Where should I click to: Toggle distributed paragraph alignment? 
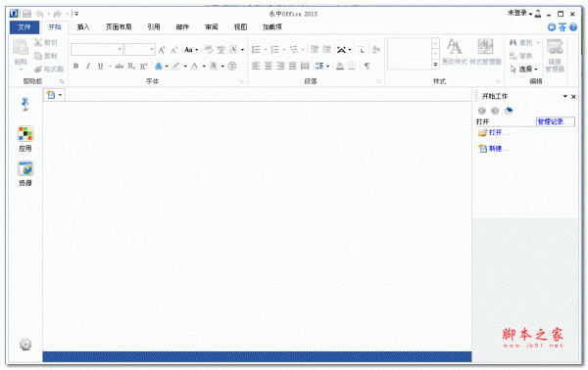[x=305, y=67]
